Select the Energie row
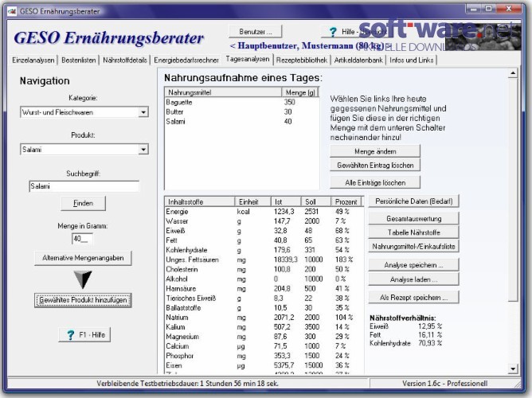The image size is (532, 398). coord(264,212)
